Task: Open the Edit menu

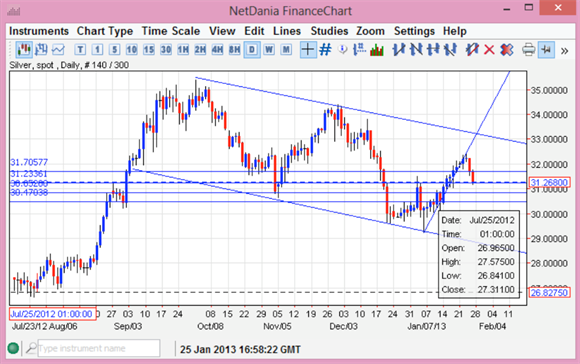Action: point(254,31)
